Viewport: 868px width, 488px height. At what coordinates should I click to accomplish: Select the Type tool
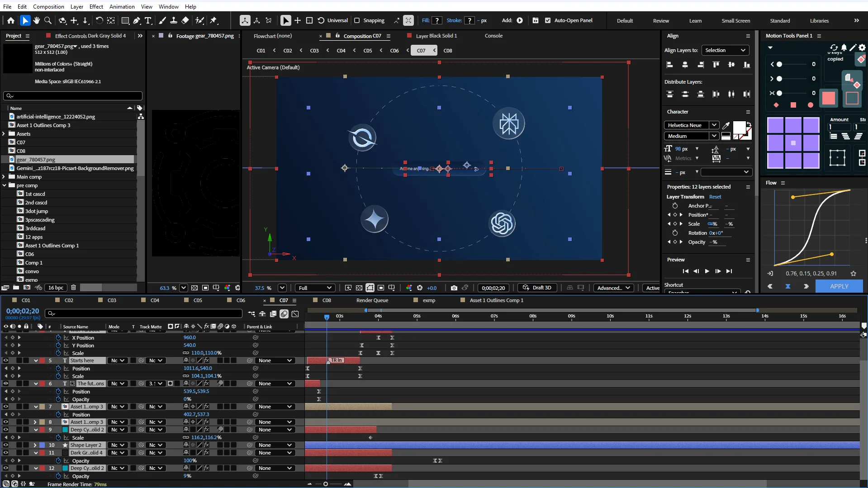(x=148, y=20)
